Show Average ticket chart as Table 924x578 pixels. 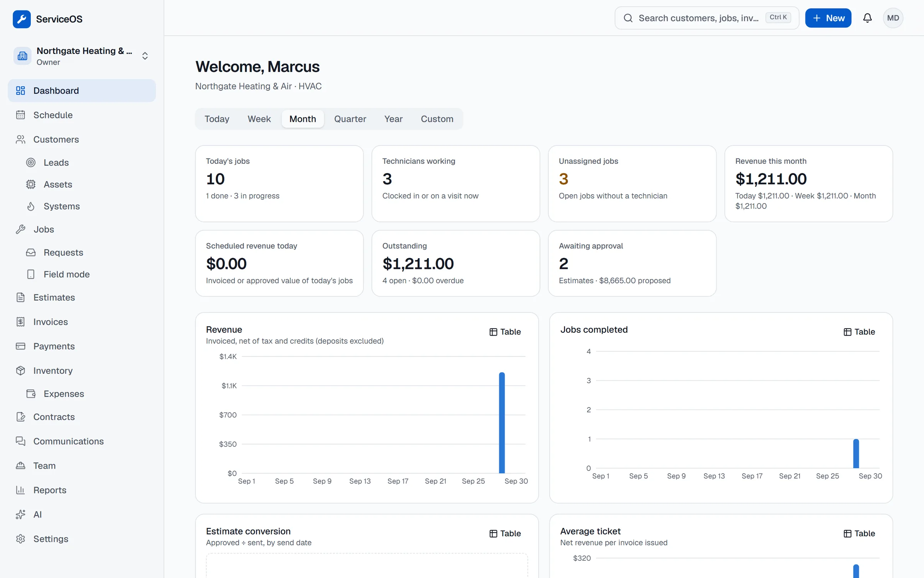(x=859, y=533)
